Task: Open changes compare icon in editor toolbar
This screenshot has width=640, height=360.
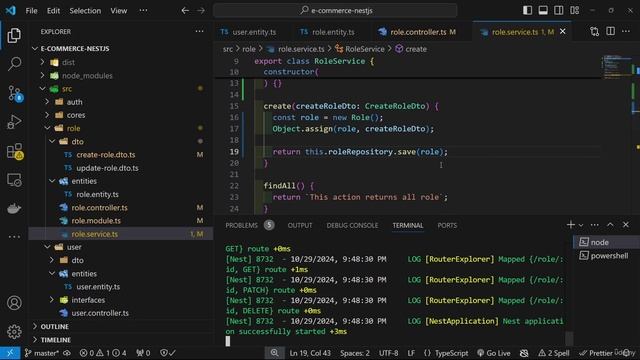Action: tap(595, 31)
